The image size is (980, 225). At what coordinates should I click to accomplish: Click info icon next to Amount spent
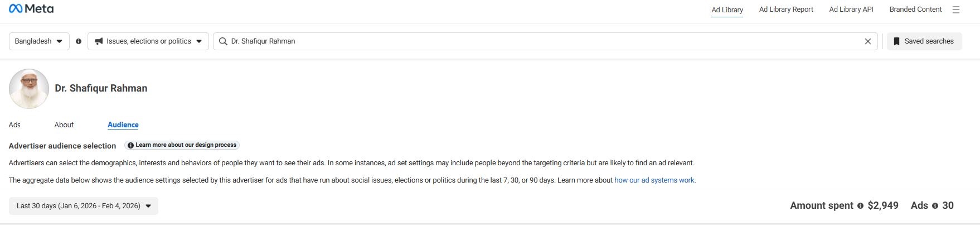click(860, 206)
